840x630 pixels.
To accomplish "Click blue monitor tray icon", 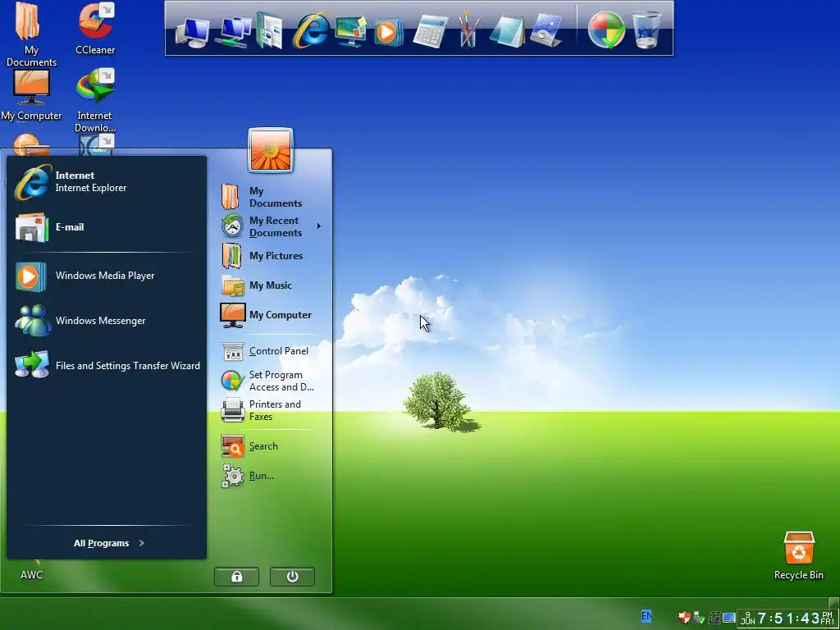I will (x=728, y=618).
